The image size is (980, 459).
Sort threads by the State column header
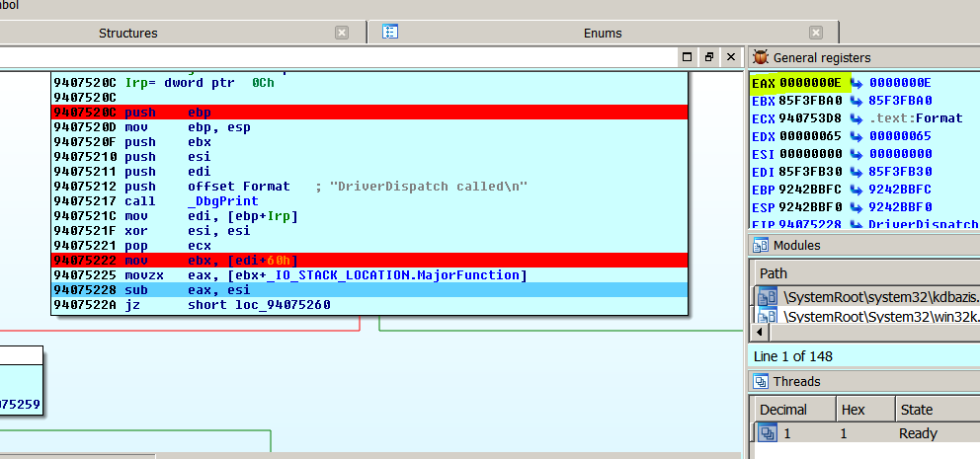917,409
